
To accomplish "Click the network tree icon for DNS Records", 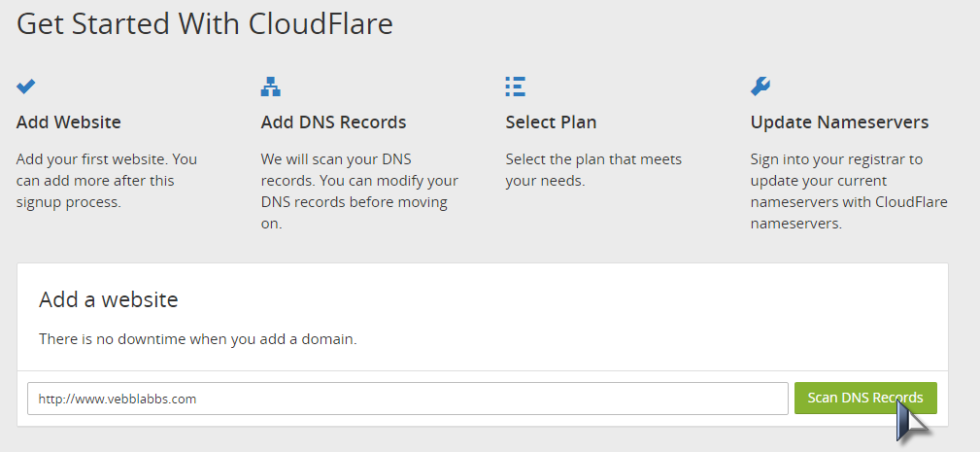I will point(271,87).
